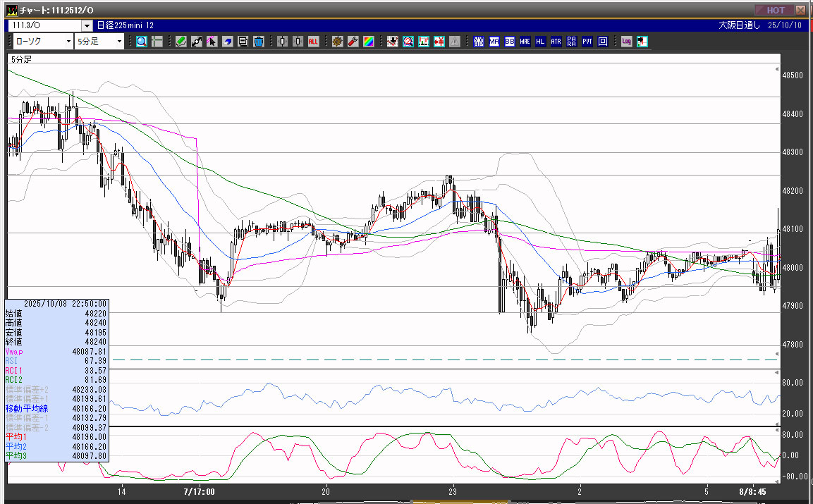
Task: Click the magnifying glass zoom icon
Action: coord(142,42)
